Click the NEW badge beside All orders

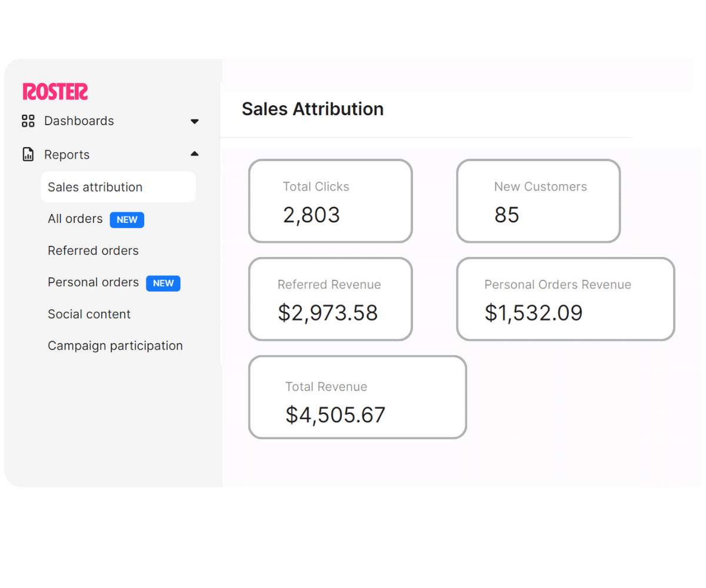pos(127,220)
